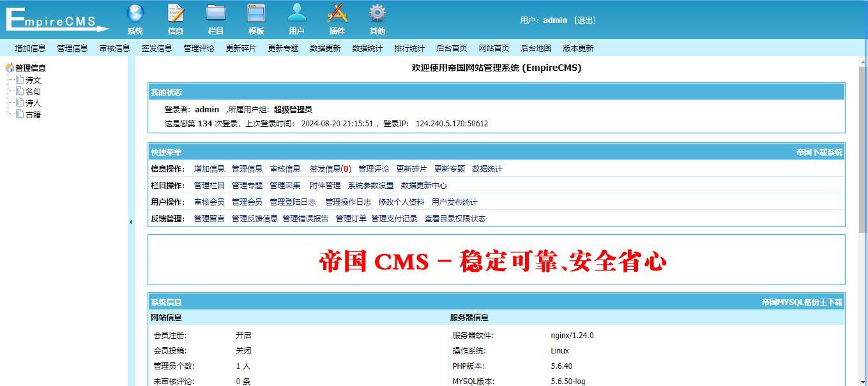The height and width of the screenshot is (386, 868).
Task: Click the [退出] logout link
Action: (584, 20)
